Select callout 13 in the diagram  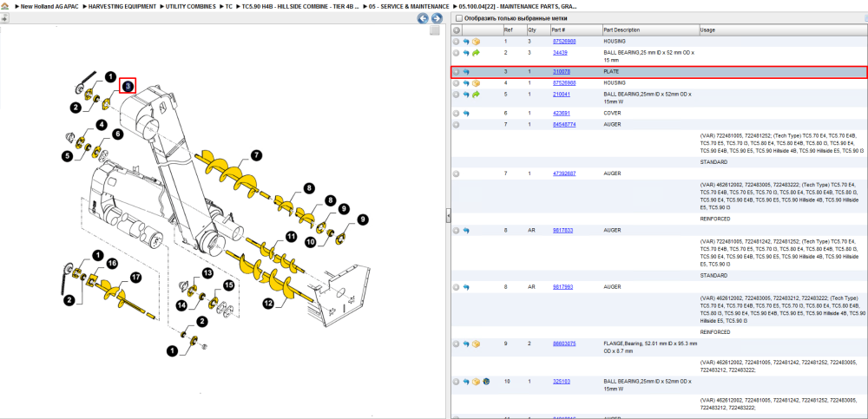tap(207, 273)
